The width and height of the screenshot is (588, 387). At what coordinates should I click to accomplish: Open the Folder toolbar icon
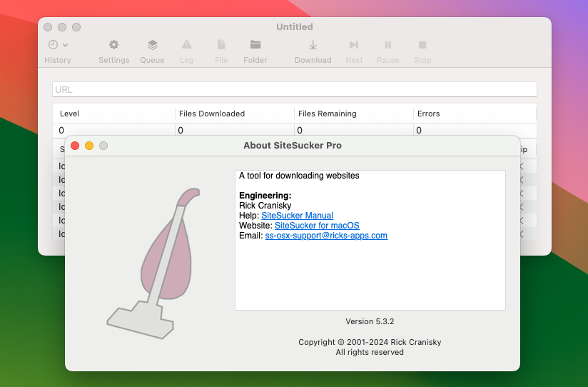255,45
